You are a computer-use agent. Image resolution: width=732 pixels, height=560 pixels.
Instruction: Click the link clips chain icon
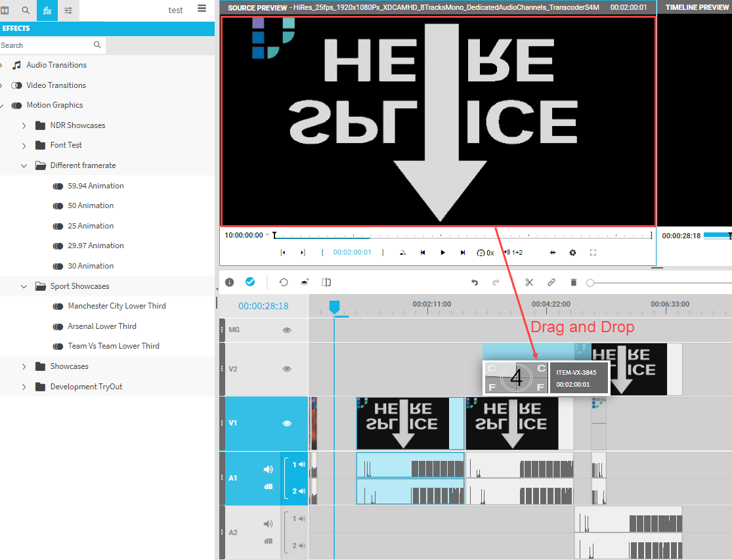pos(551,282)
